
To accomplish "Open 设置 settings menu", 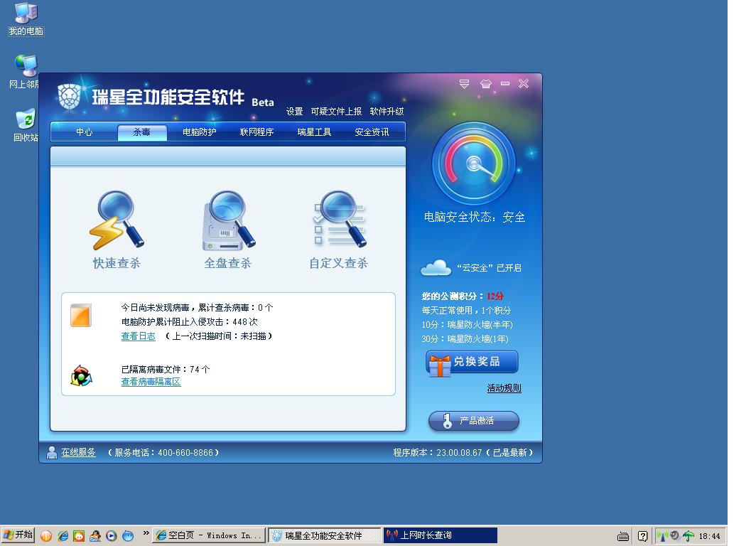I will pyautogui.click(x=295, y=112).
